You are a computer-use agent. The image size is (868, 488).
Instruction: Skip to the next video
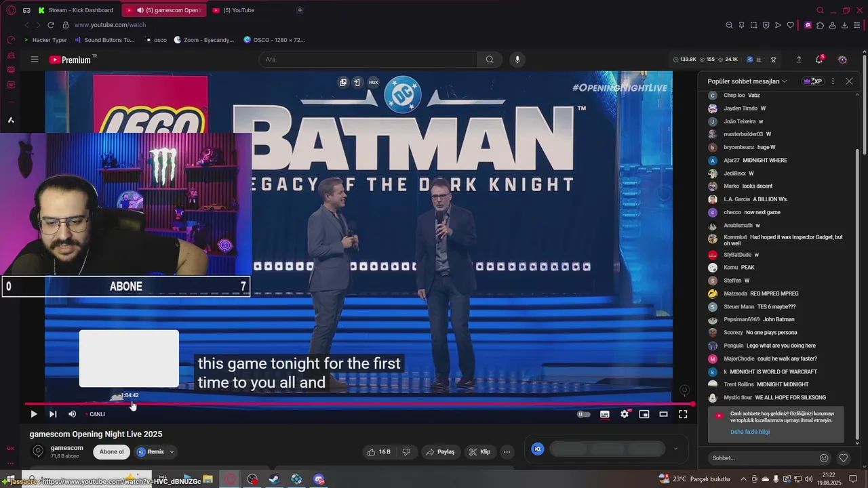(53, 414)
